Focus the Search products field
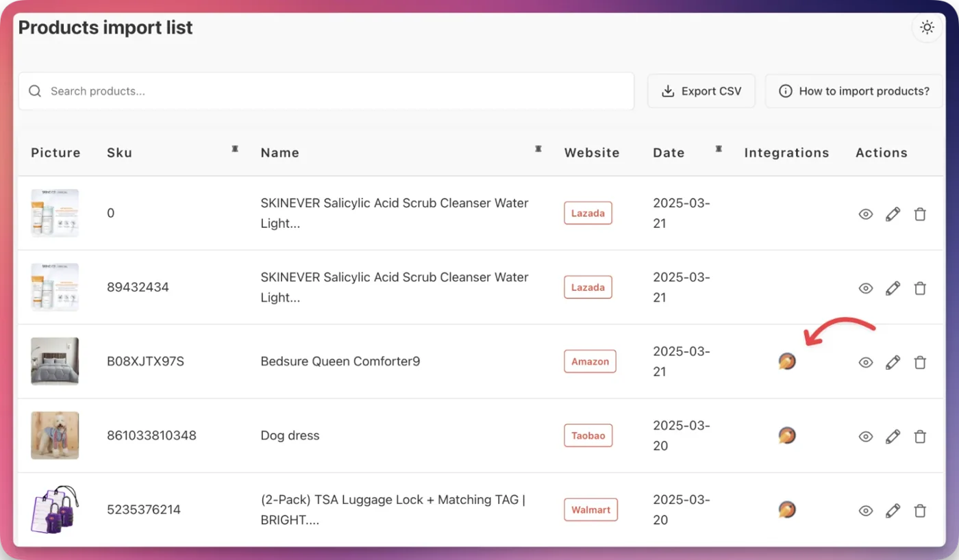959x560 pixels. coord(326,91)
